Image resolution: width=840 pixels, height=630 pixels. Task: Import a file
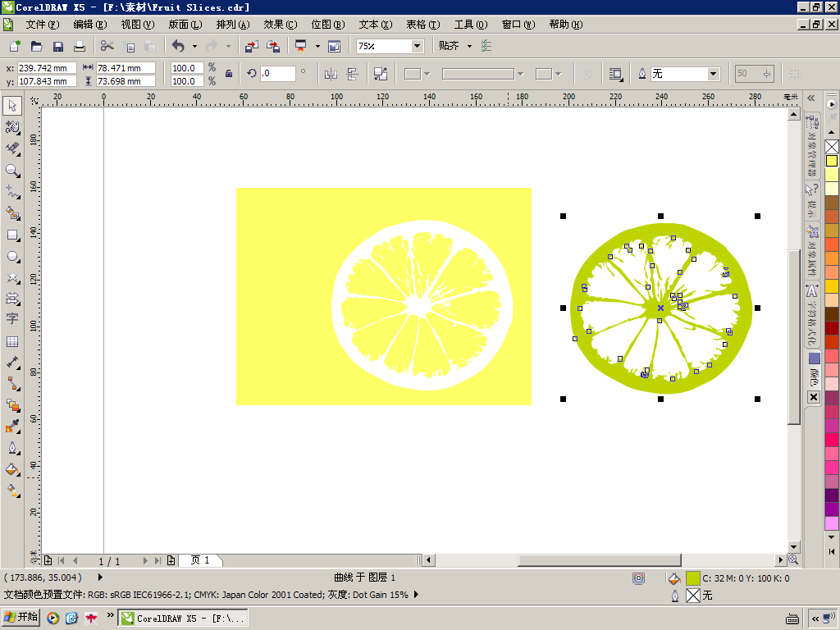pos(251,46)
